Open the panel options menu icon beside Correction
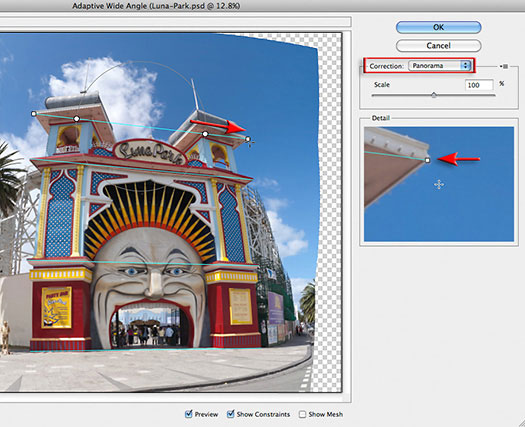The height and width of the screenshot is (427, 525). click(504, 66)
